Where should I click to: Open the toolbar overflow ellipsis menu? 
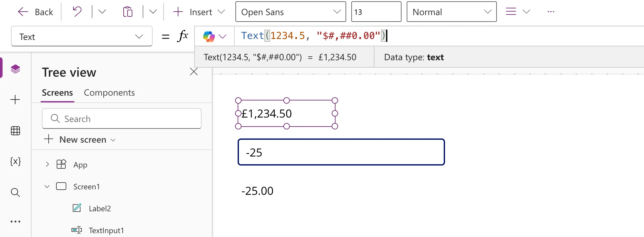click(551, 12)
